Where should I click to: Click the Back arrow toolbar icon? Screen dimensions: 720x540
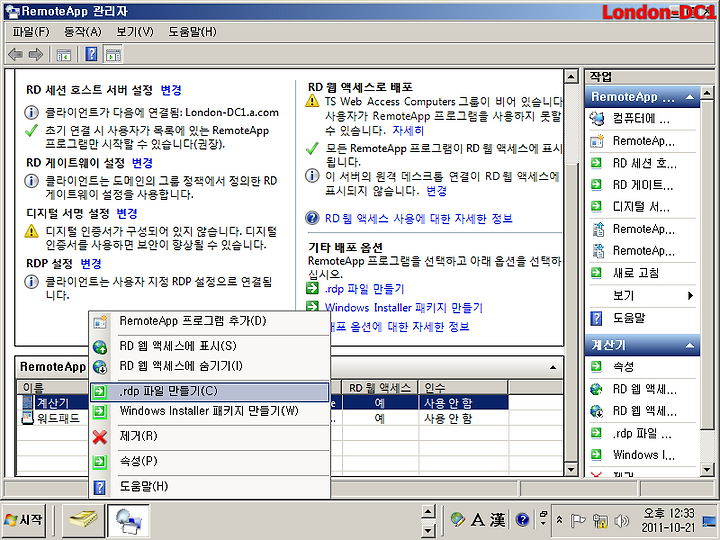pyautogui.click(x=16, y=55)
